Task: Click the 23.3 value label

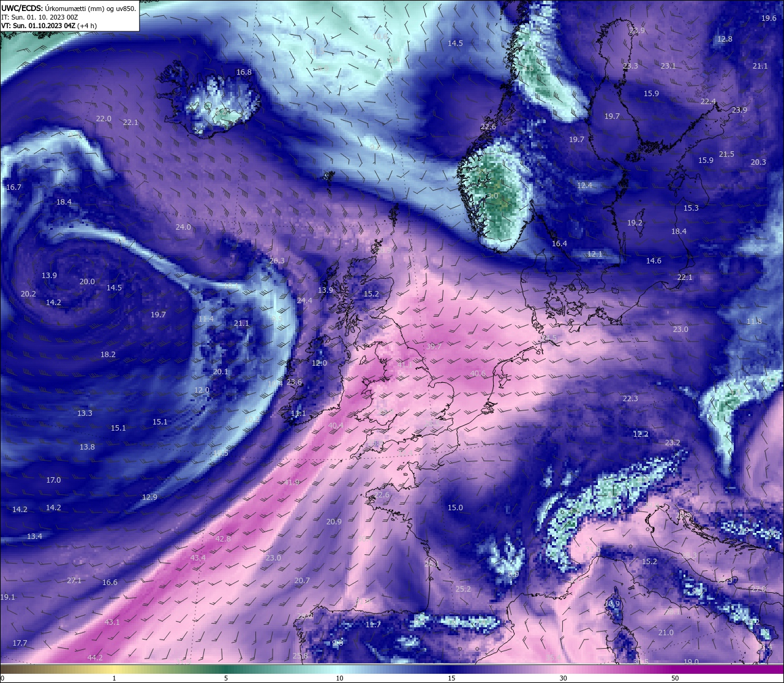Action: [630, 66]
